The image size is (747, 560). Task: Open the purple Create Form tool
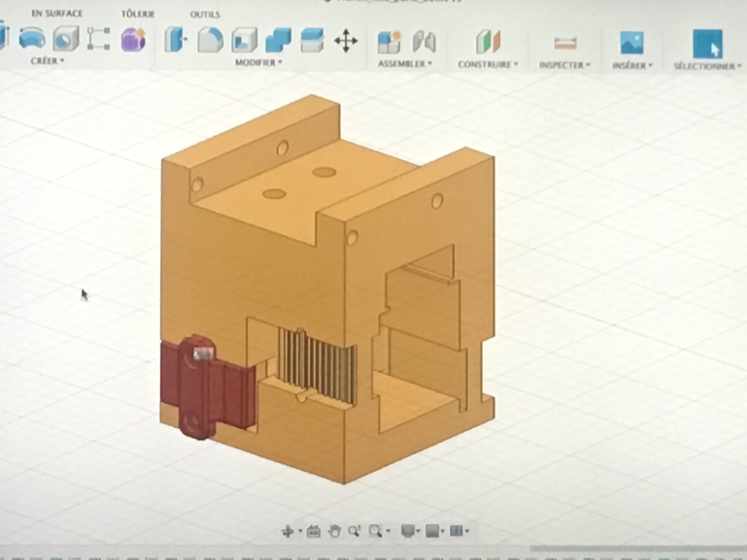pos(133,39)
